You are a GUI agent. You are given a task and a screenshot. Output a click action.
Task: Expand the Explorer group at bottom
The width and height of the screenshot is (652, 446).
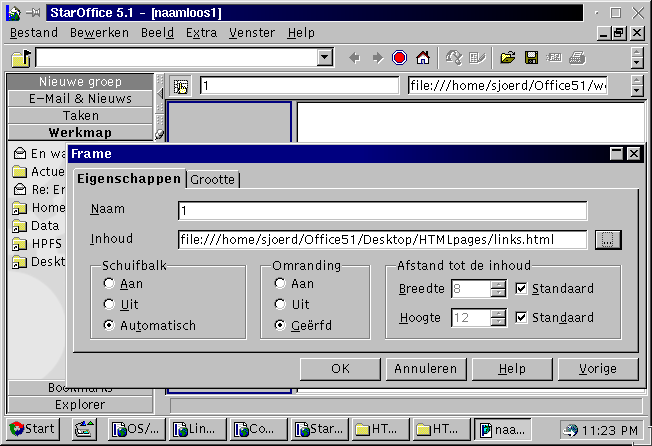coord(80,404)
